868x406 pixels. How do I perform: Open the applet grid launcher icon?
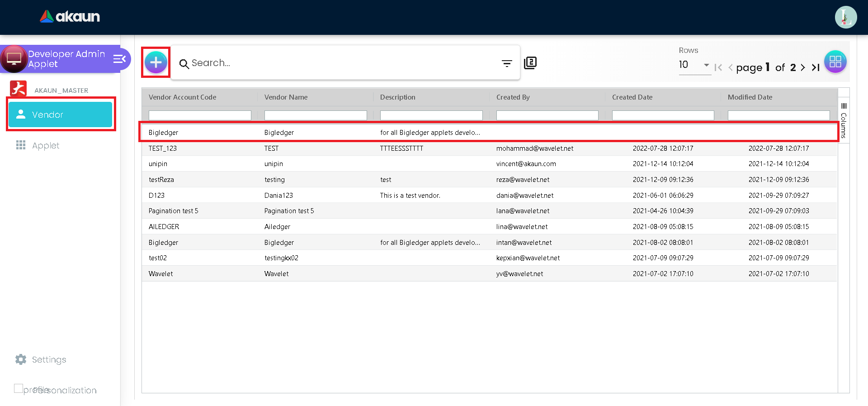835,62
